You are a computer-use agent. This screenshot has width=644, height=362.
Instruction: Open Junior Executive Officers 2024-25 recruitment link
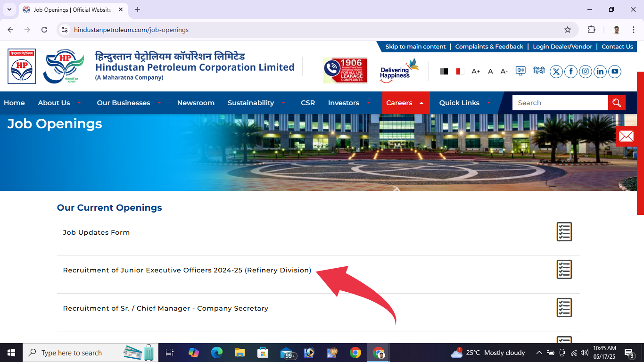click(187, 270)
